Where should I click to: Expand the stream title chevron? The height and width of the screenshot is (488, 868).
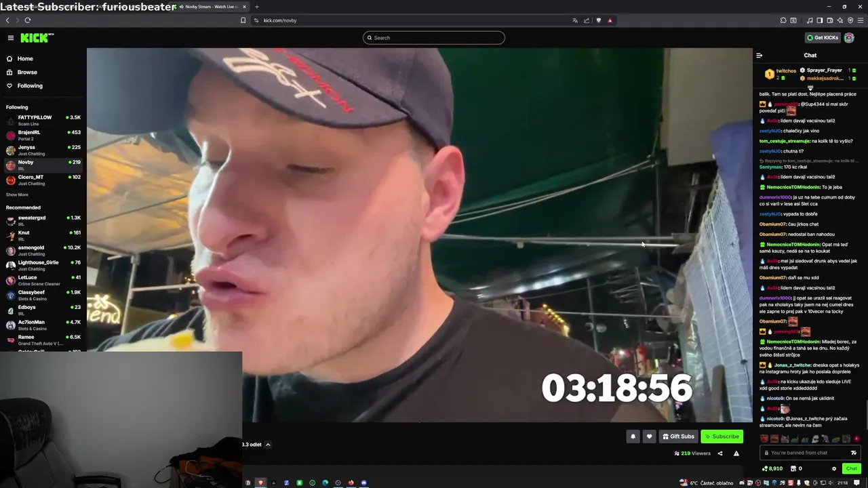click(268, 445)
